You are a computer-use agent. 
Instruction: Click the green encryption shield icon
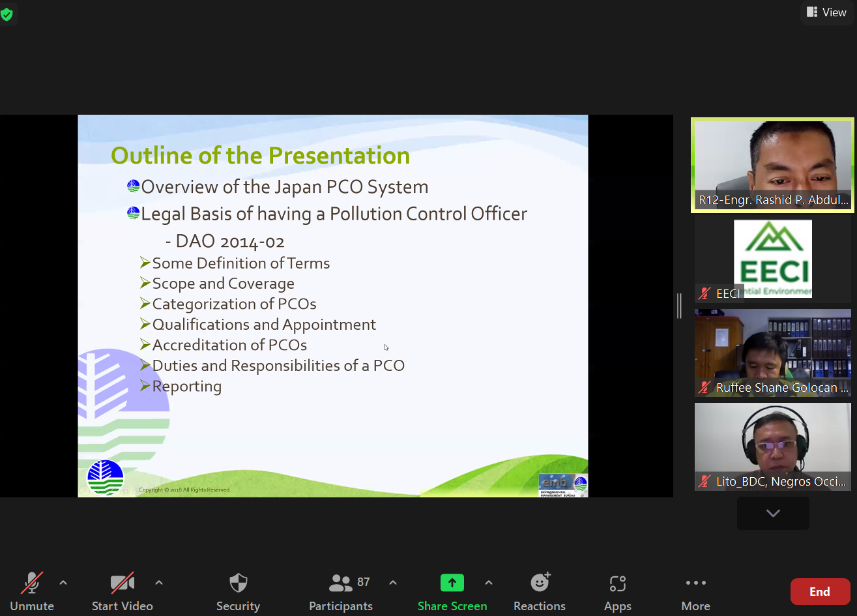[x=7, y=14]
